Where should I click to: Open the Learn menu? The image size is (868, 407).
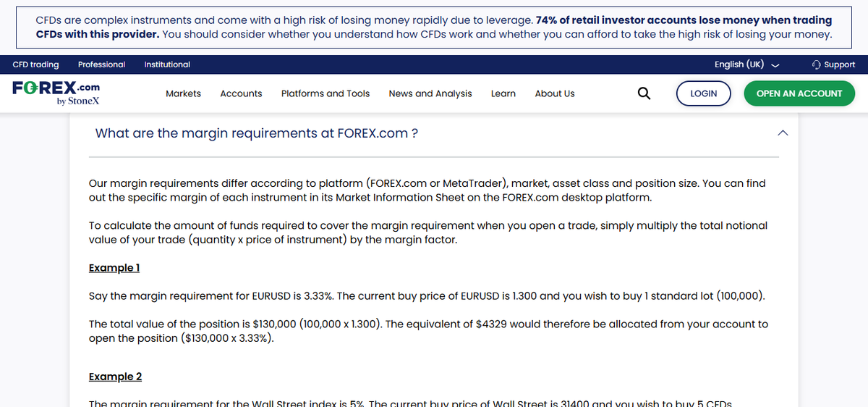tap(503, 93)
